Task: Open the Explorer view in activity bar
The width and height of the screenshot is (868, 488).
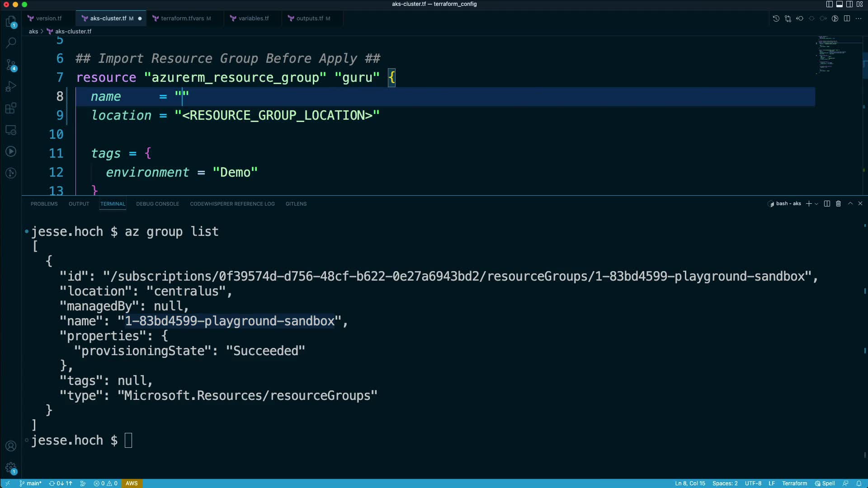Action: pyautogui.click(x=11, y=21)
